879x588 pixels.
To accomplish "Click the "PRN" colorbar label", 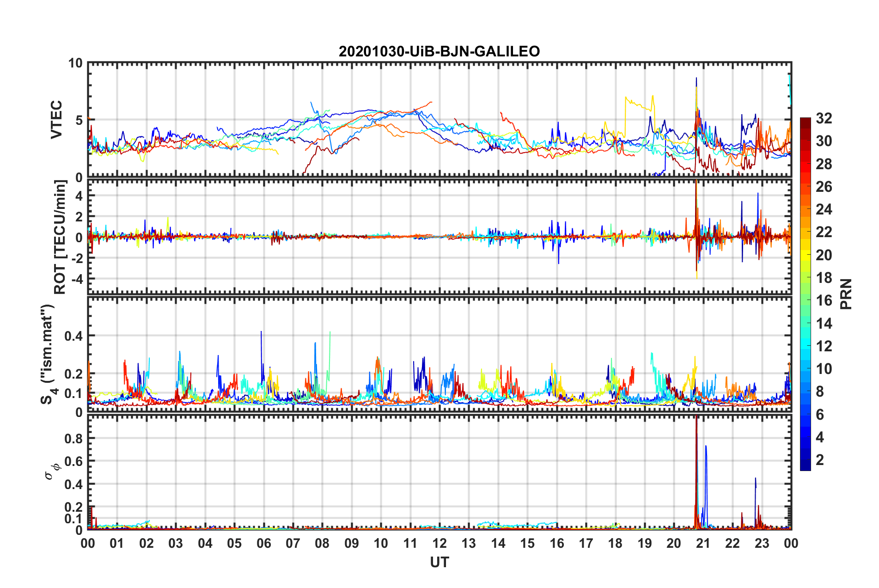I will (846, 294).
